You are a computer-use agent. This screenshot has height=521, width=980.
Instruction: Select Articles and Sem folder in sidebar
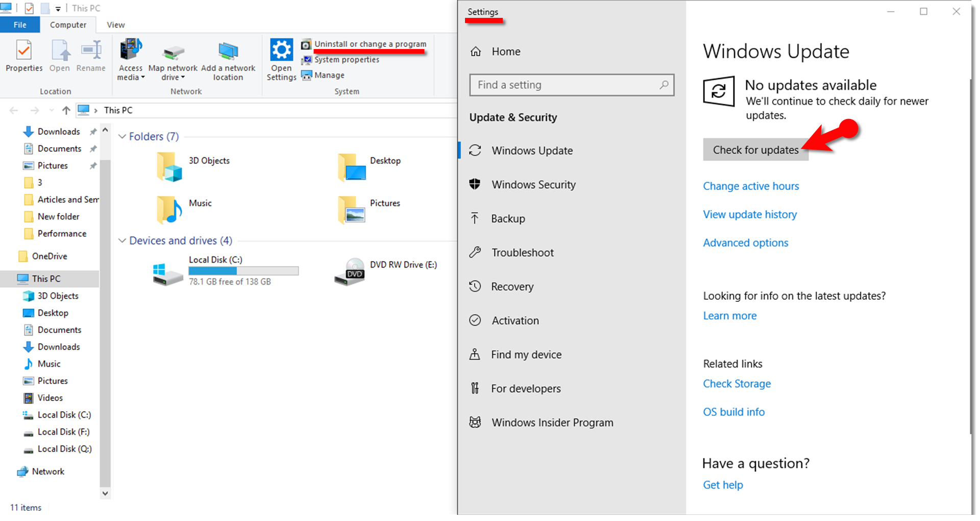[61, 200]
